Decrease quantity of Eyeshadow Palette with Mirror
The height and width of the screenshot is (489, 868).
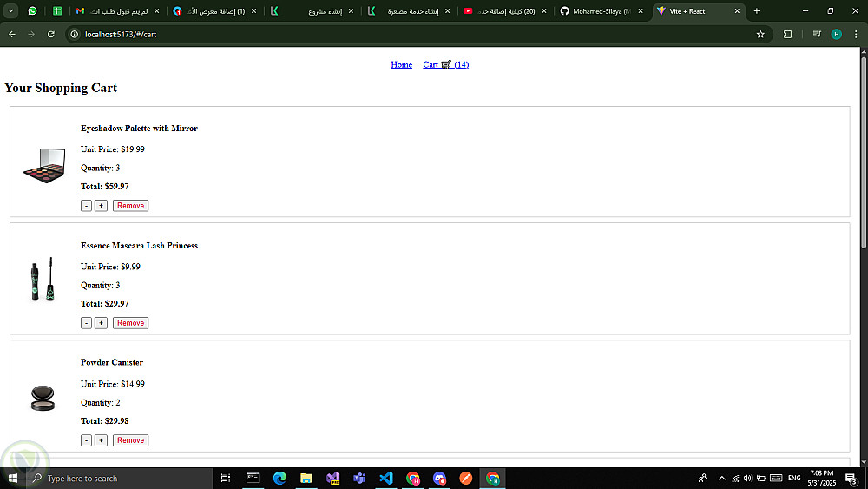pos(86,206)
